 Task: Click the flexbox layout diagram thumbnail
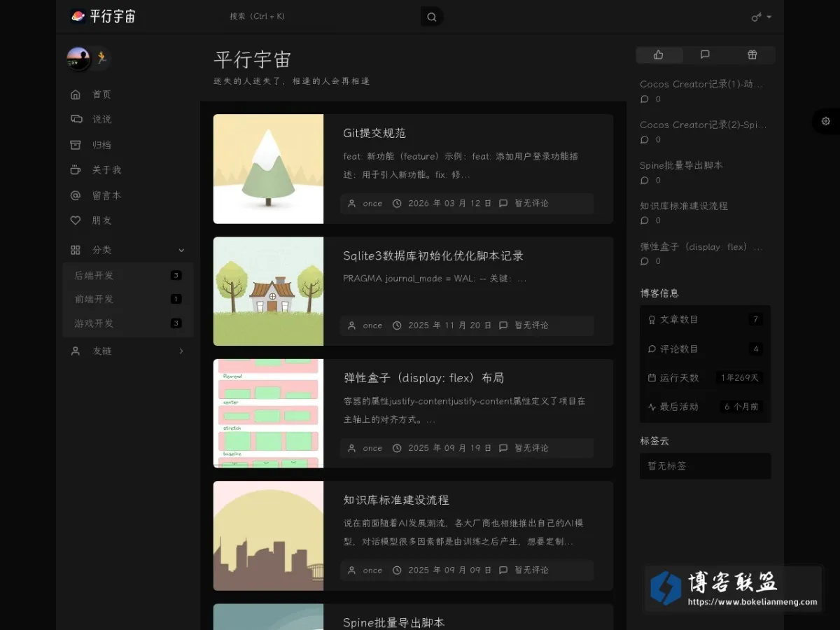coord(268,413)
